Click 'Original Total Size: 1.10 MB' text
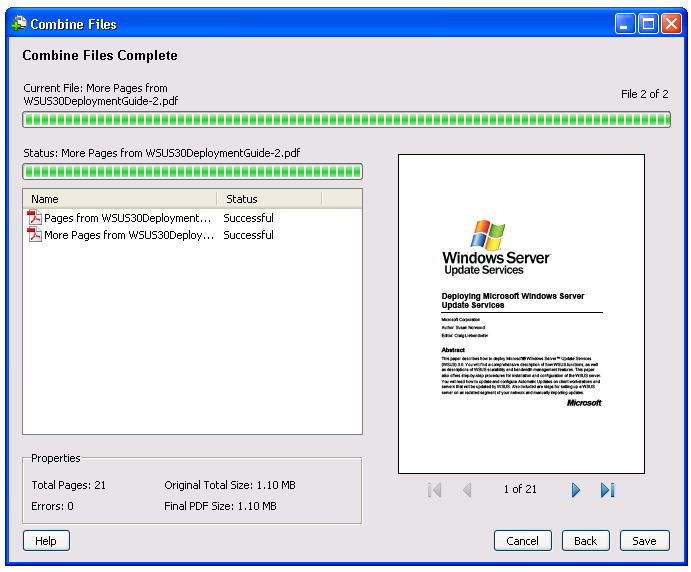691x572 pixels. (230, 485)
